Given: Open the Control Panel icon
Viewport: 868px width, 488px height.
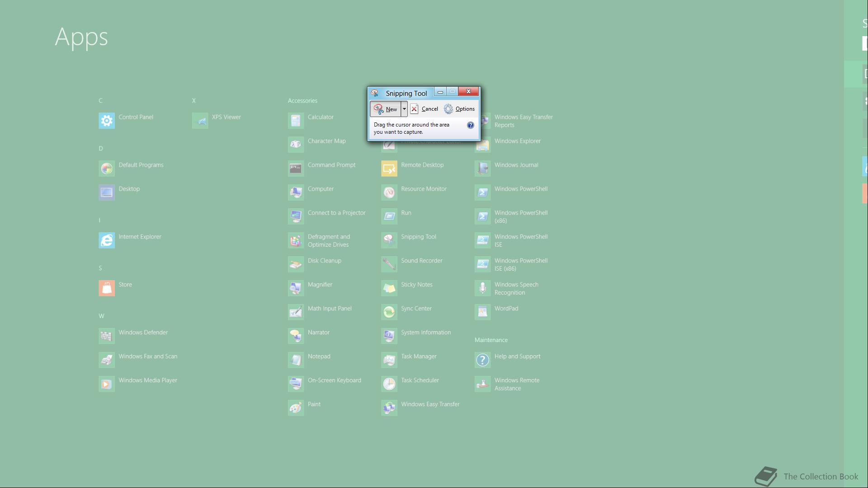Looking at the screenshot, I should (107, 121).
